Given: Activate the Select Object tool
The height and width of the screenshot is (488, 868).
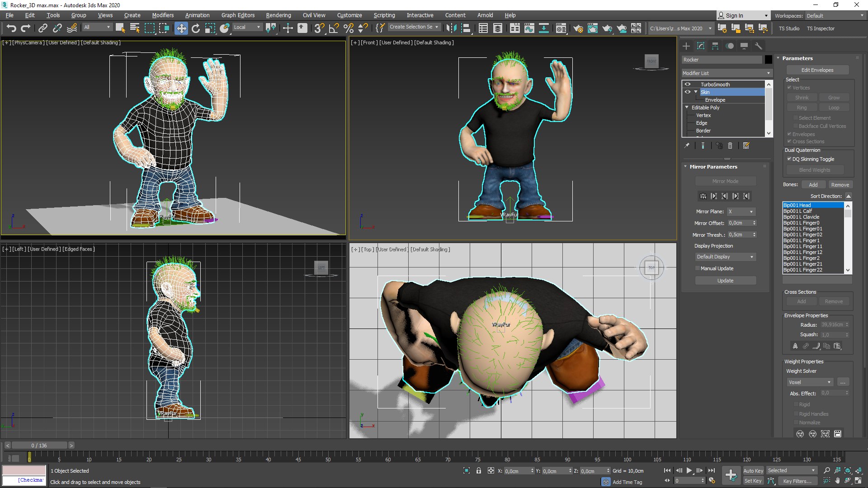Looking at the screenshot, I should tap(120, 28).
